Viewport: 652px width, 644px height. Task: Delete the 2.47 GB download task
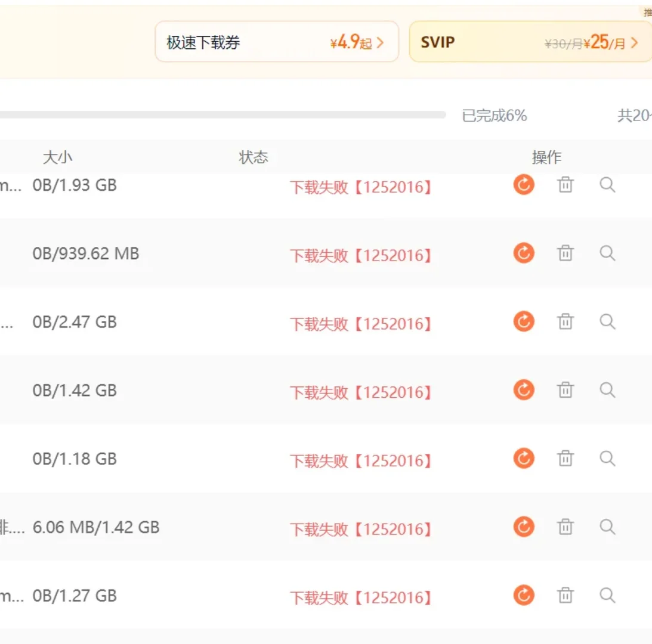point(565,321)
